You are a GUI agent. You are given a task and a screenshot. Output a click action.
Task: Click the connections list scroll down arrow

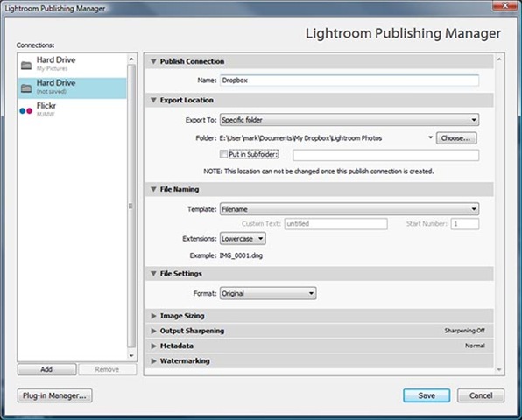point(131,355)
